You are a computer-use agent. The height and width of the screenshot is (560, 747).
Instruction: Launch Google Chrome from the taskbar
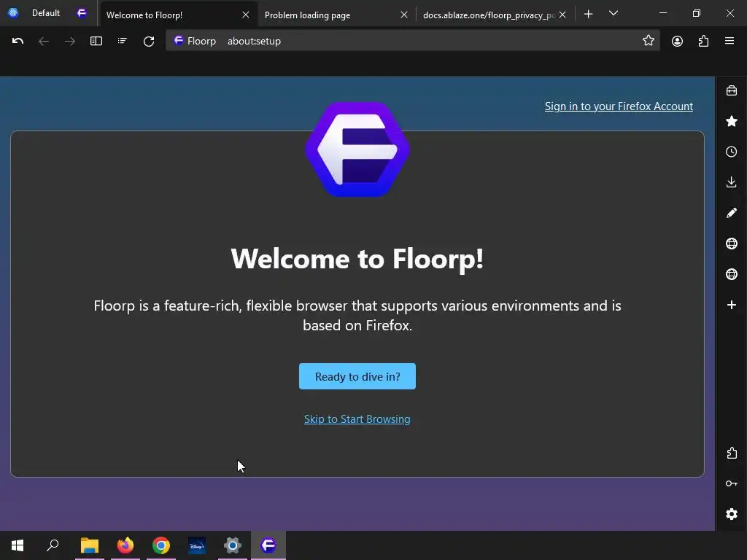coord(161,545)
